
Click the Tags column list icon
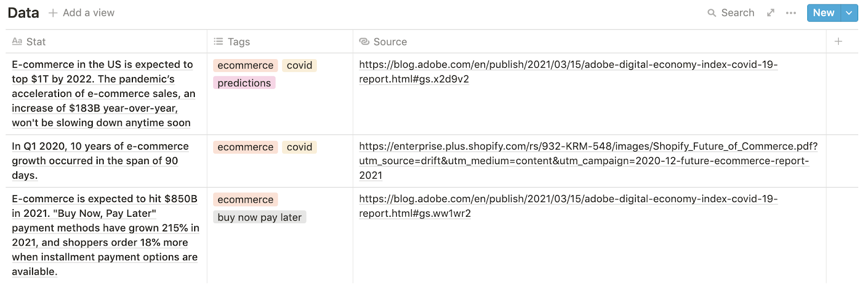[219, 42]
